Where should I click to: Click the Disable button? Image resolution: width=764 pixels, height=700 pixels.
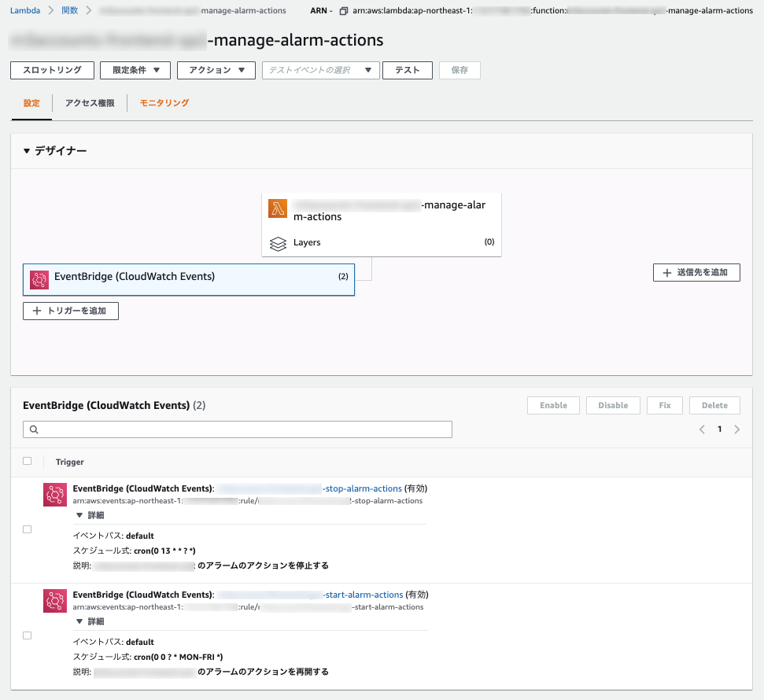pos(613,405)
